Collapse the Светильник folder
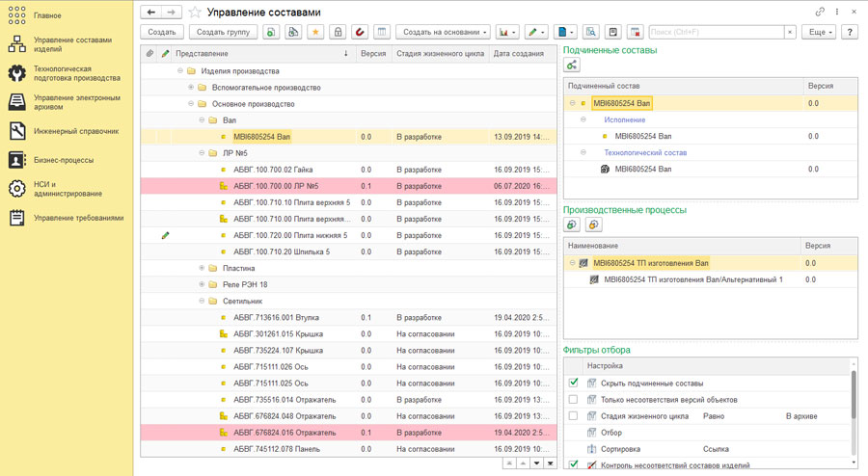This screenshot has height=476, width=868. (202, 301)
